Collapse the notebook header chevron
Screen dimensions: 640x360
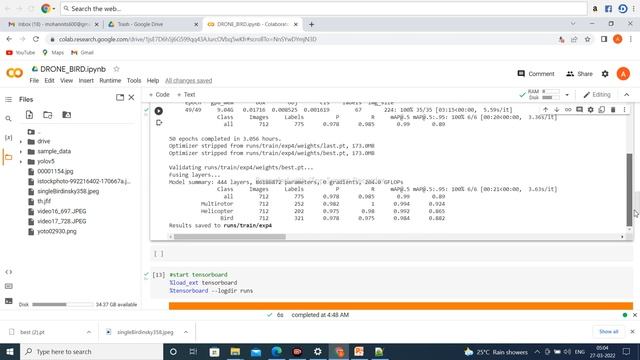click(627, 95)
